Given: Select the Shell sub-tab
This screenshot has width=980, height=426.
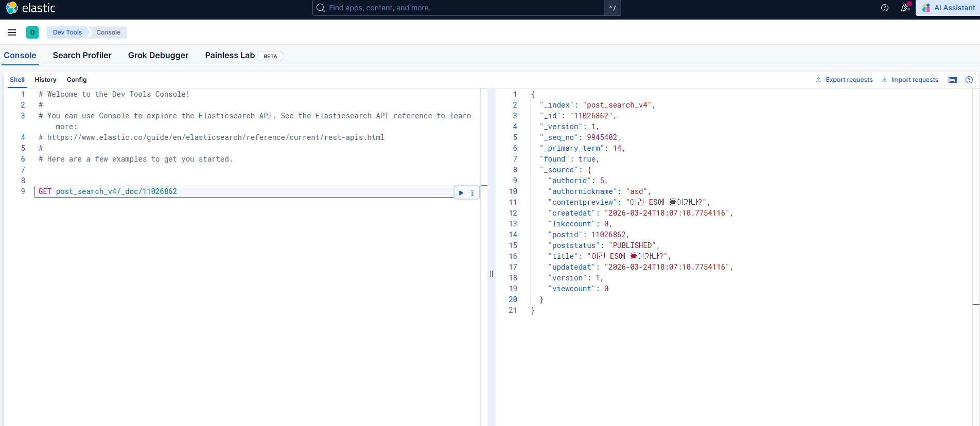Looking at the screenshot, I should point(17,80).
